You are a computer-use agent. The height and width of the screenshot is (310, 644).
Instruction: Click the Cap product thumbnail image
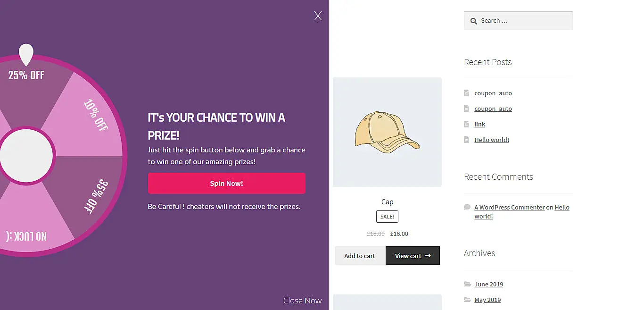click(x=387, y=132)
